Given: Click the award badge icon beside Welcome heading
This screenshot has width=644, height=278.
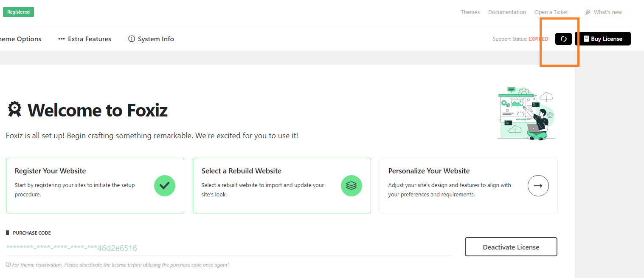Looking at the screenshot, I should click(x=14, y=109).
